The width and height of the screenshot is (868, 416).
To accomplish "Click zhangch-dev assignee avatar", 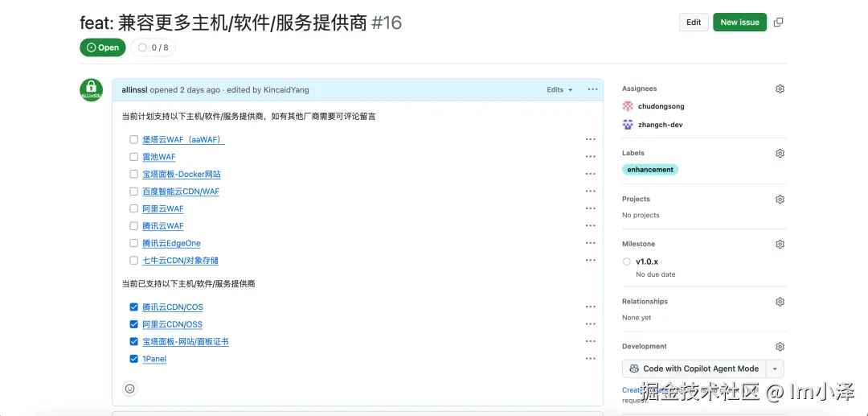I will 628,125.
